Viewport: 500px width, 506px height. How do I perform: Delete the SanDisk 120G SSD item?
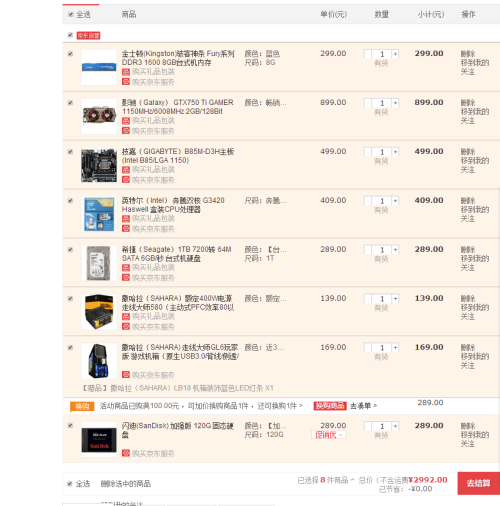468,426
